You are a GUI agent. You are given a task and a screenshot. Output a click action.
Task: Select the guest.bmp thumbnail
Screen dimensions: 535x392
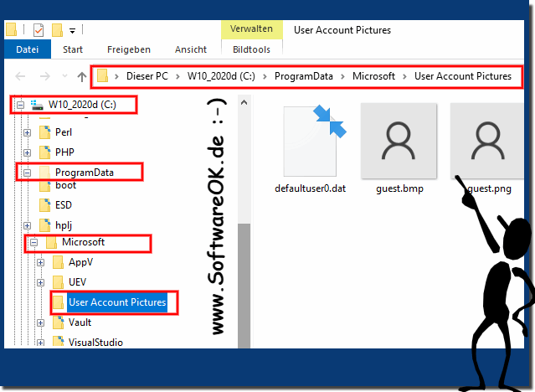399,141
